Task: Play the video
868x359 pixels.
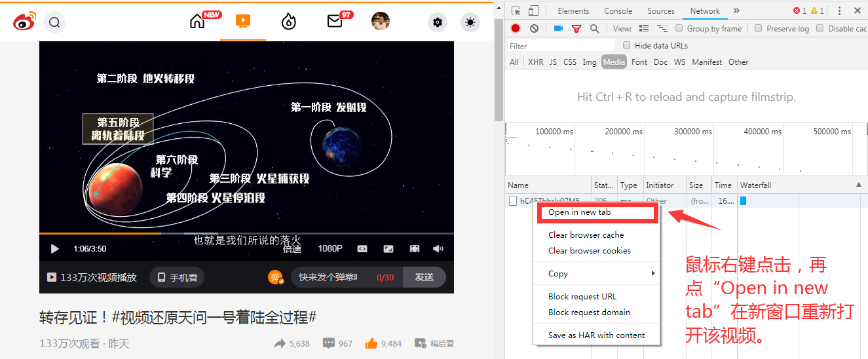Action: coord(54,249)
